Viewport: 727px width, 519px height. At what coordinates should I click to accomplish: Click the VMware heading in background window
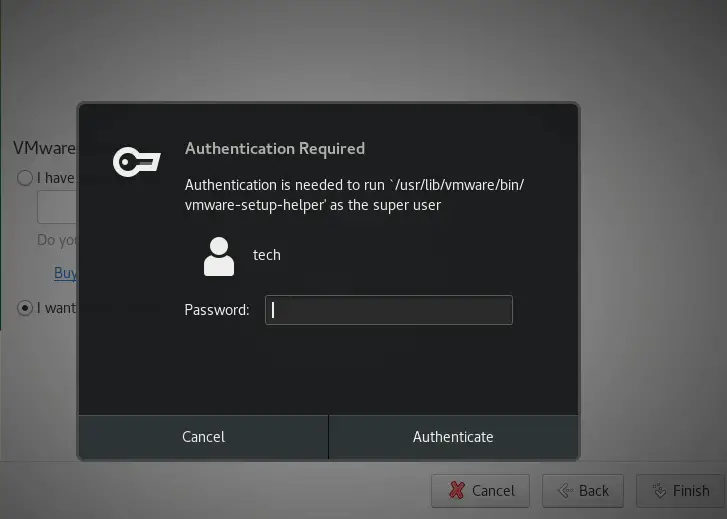coord(45,148)
